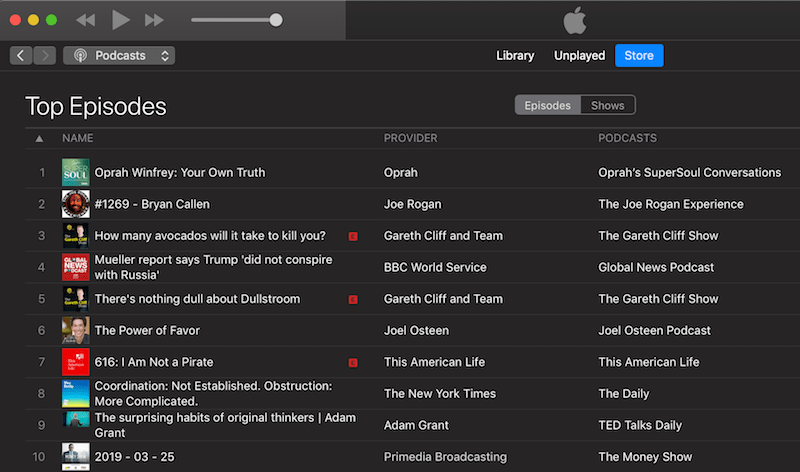Open 'The Power of Favor' episode

tap(147, 331)
